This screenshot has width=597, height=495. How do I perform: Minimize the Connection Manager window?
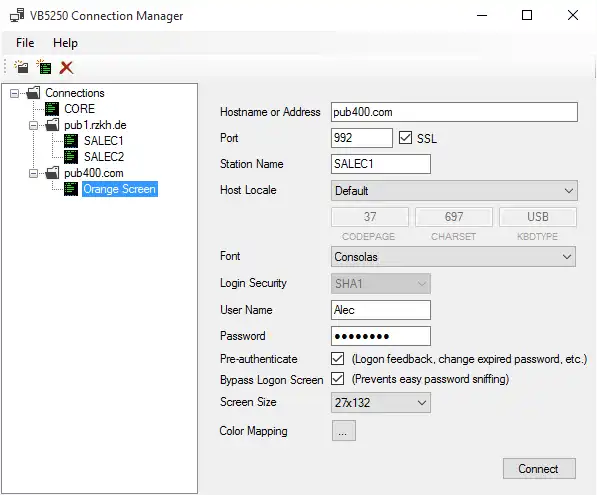click(x=482, y=15)
